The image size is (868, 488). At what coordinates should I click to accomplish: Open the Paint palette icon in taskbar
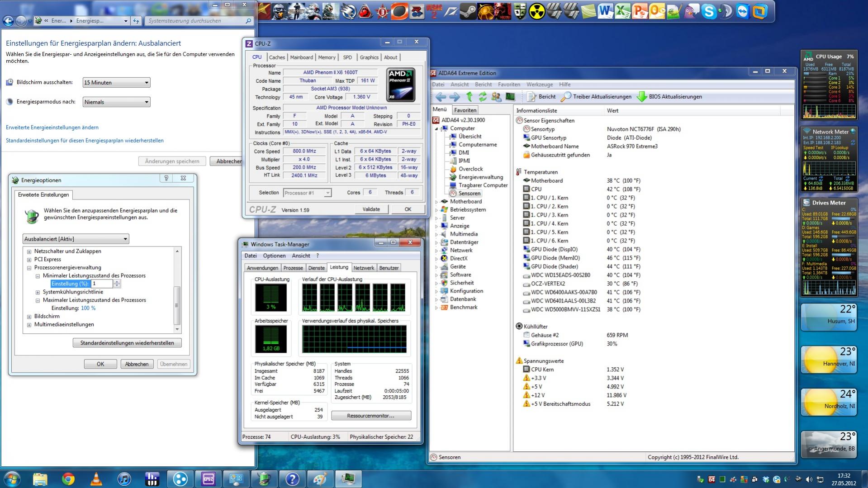(x=320, y=479)
